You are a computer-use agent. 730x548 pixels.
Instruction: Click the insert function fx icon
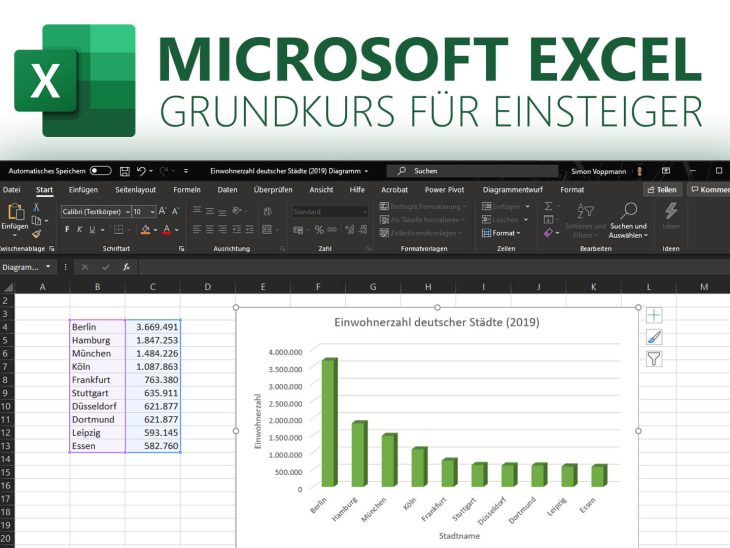tap(126, 267)
